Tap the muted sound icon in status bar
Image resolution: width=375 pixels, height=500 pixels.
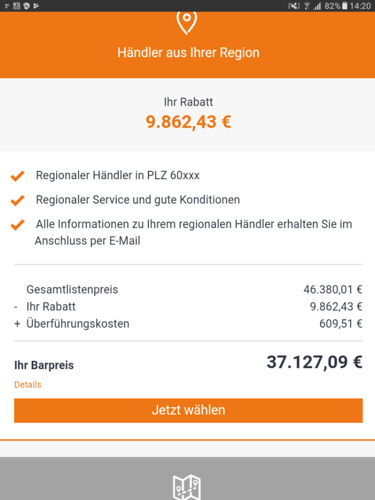click(x=294, y=6)
